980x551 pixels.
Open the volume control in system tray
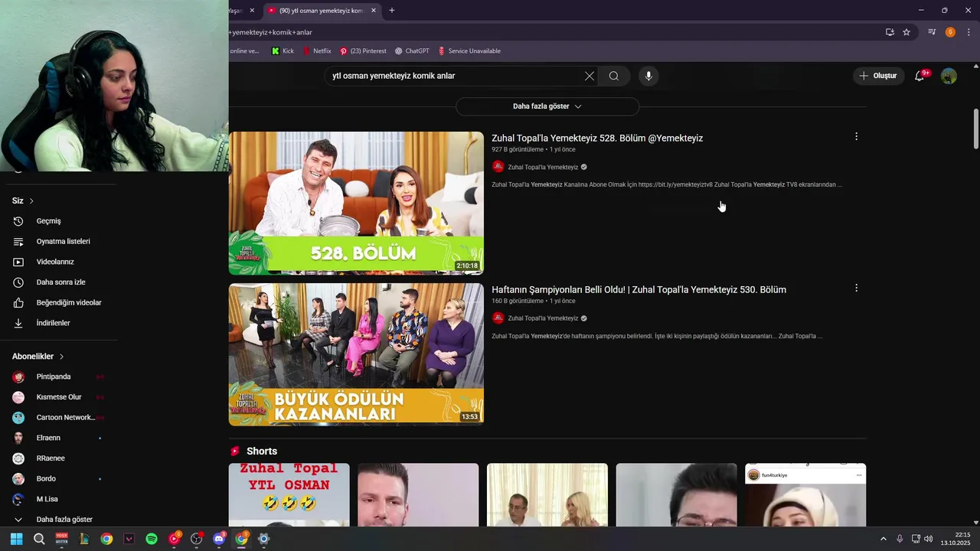929,539
